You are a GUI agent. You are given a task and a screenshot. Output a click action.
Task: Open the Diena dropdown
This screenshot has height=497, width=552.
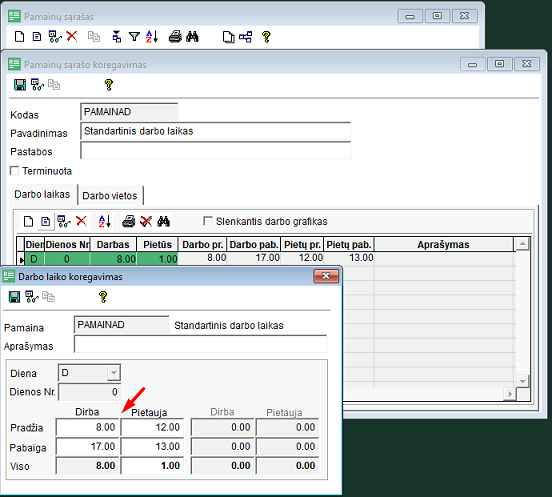(114, 373)
